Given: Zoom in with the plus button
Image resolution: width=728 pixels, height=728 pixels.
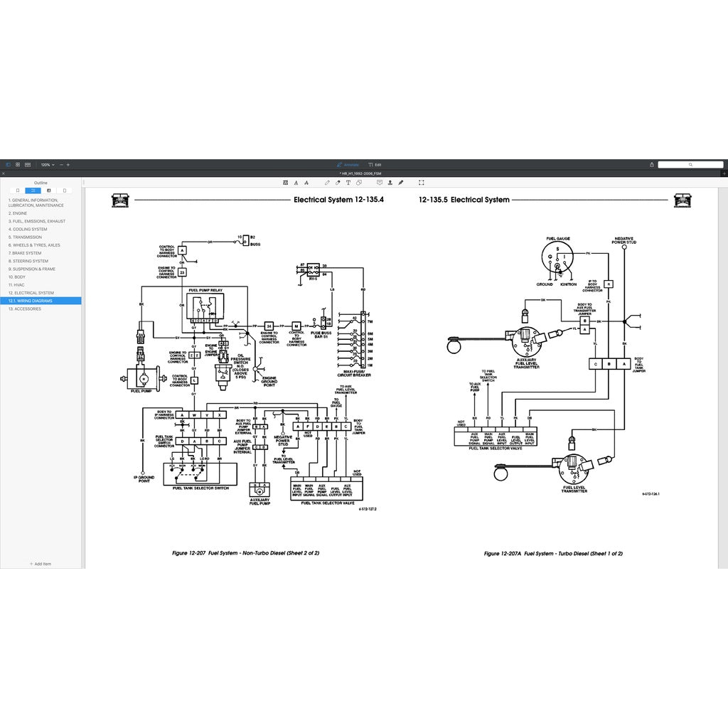Looking at the screenshot, I should click(68, 164).
